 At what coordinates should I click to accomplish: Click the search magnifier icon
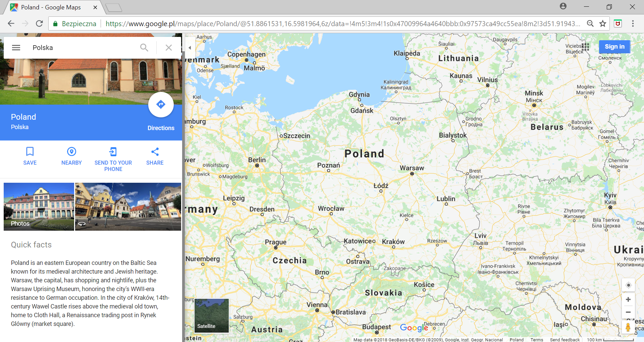(144, 47)
